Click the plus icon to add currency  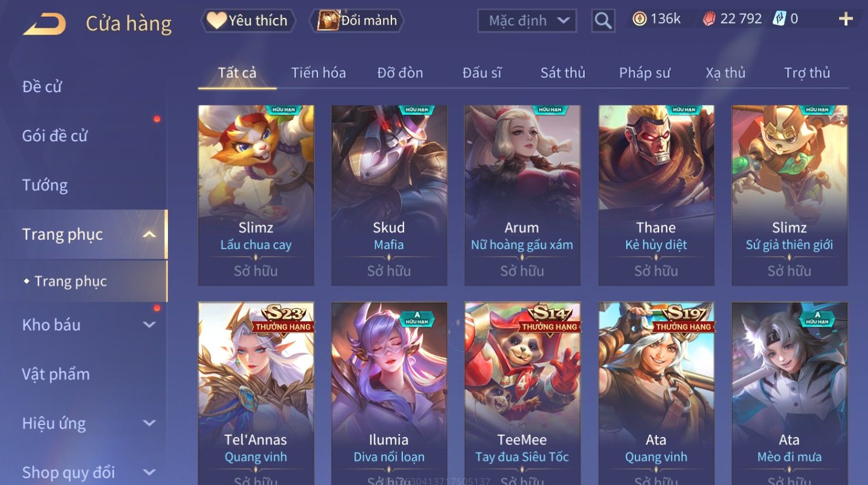[845, 19]
